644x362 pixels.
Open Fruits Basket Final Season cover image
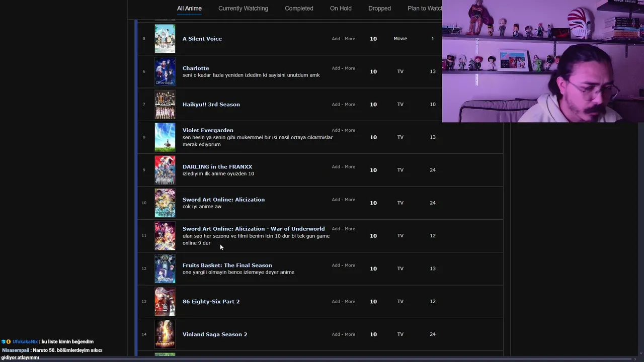165,268
